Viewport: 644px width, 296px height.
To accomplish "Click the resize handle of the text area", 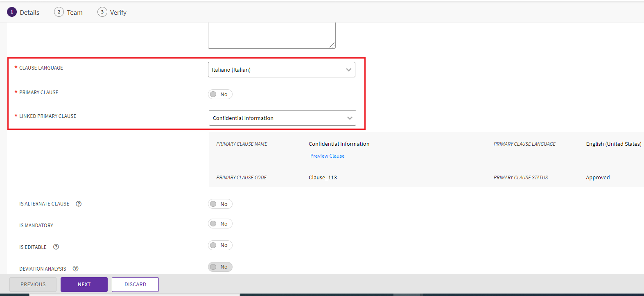I will [x=332, y=45].
